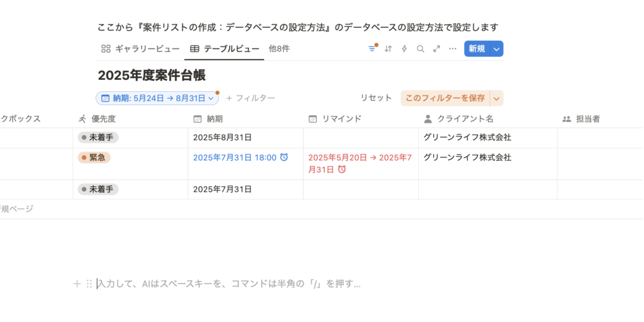Expand arrow beside このフィルターを保存
The image size is (644, 322).
[497, 98]
